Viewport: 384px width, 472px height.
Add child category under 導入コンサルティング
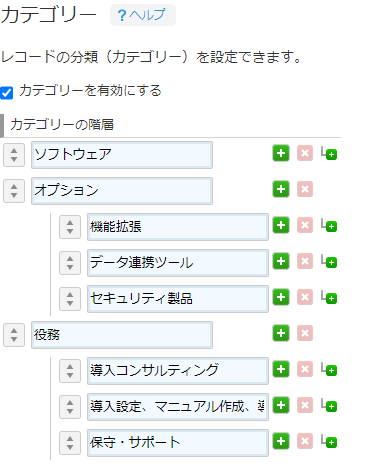click(x=329, y=369)
